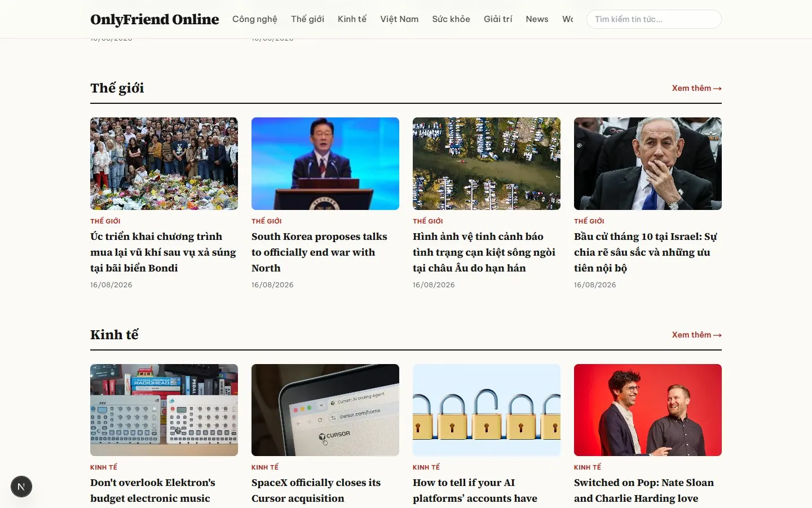Focus the Tìm kiếm tin tức search field
Image resolution: width=812 pixels, height=508 pixels.
click(x=654, y=19)
